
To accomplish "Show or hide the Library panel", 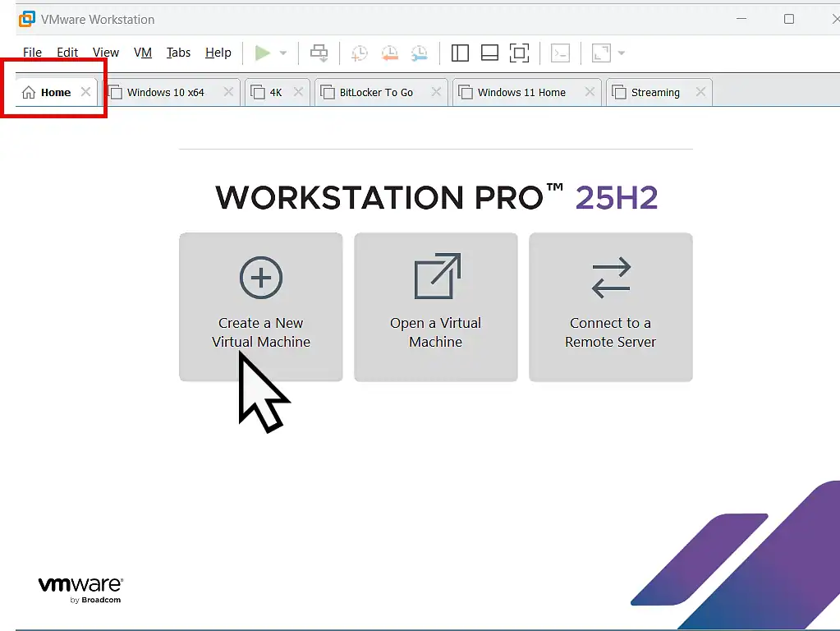I will pyautogui.click(x=460, y=53).
